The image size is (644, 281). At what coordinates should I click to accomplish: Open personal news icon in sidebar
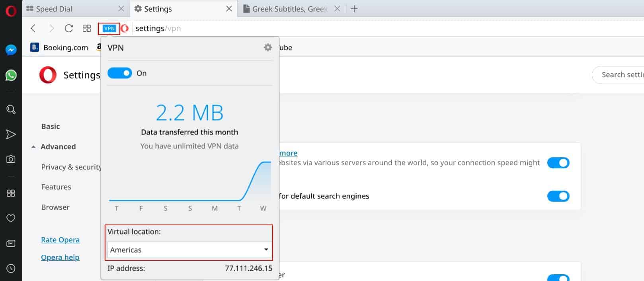click(11, 243)
